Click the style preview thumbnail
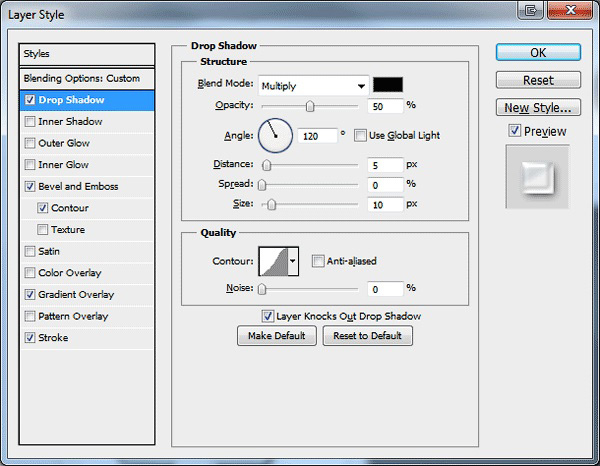The height and width of the screenshot is (466, 600). click(538, 177)
